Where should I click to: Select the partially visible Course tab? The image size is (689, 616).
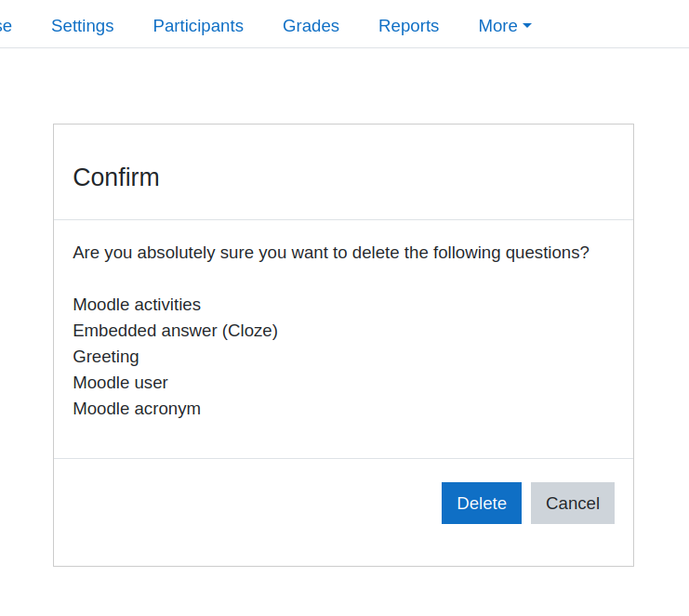pos(6,26)
